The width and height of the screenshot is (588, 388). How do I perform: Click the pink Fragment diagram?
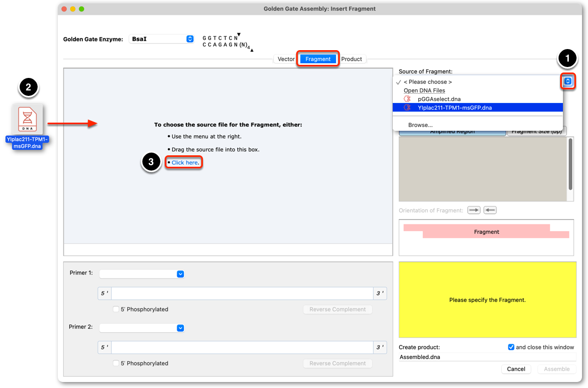pyautogui.click(x=487, y=232)
